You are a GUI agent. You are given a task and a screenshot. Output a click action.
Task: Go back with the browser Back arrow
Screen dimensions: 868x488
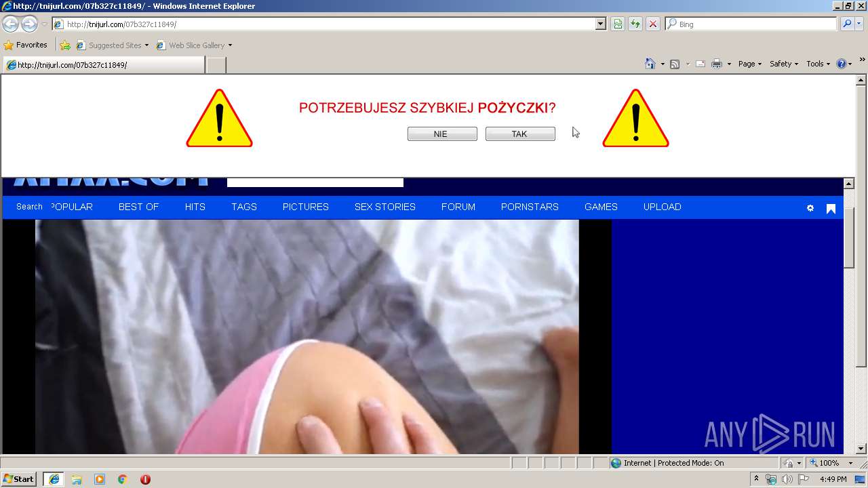11,24
